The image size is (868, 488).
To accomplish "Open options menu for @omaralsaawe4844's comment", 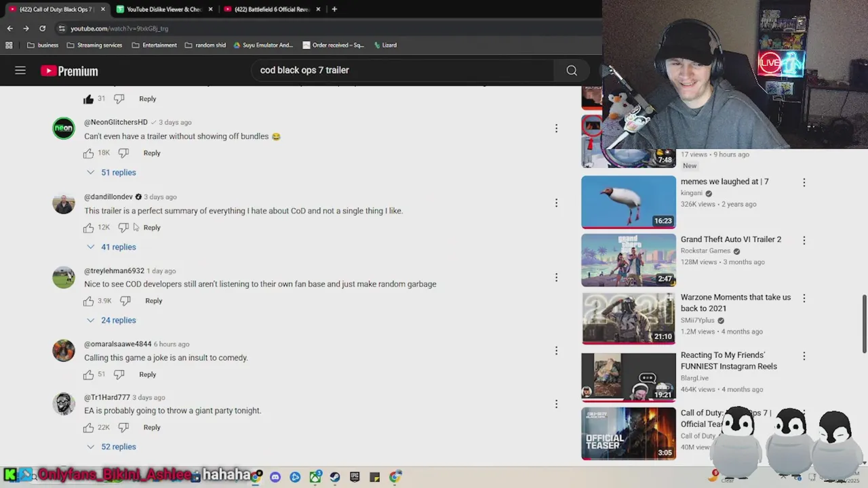I will pyautogui.click(x=556, y=350).
